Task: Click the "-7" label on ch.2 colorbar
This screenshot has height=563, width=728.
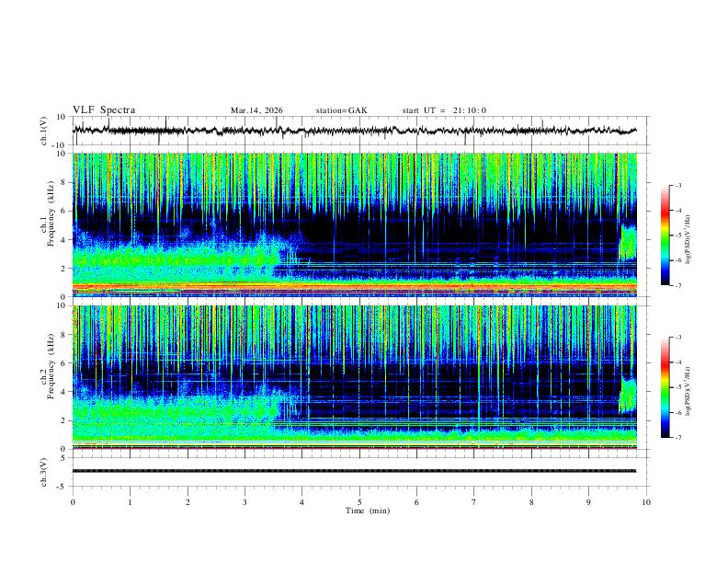Action: tap(677, 438)
